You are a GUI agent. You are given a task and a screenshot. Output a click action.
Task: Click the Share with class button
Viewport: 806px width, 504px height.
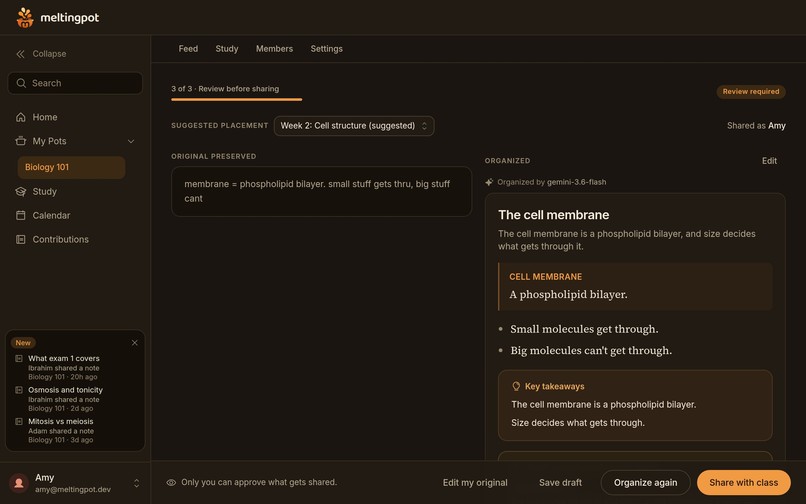pyautogui.click(x=743, y=483)
